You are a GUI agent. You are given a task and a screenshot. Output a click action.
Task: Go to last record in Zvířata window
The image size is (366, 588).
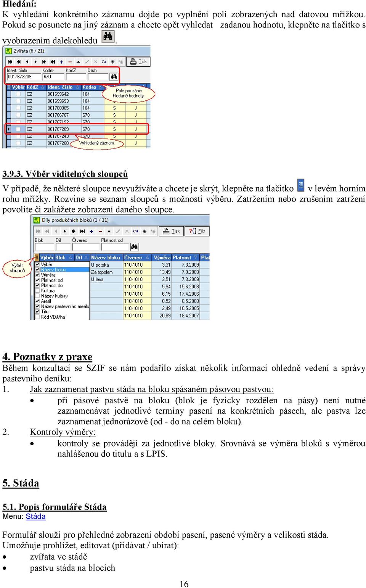click(53, 62)
